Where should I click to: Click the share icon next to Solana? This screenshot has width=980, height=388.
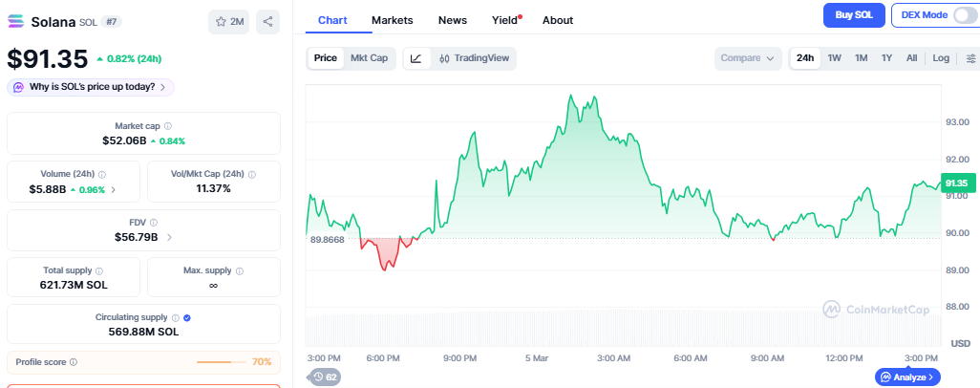[x=268, y=21]
